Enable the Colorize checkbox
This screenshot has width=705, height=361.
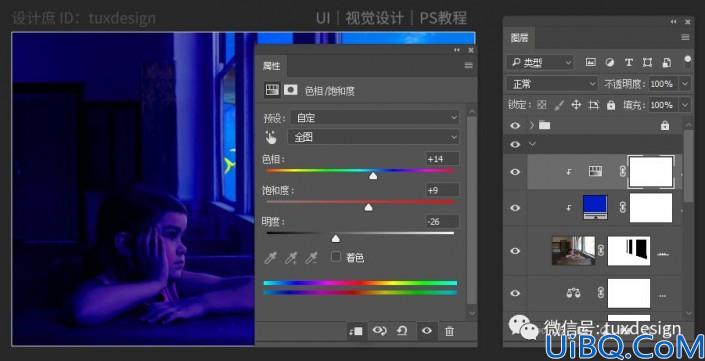(335, 257)
